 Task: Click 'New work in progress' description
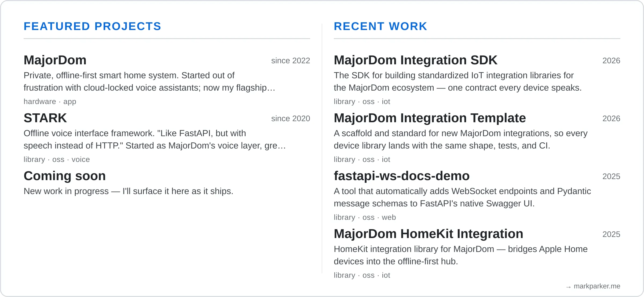tap(129, 191)
